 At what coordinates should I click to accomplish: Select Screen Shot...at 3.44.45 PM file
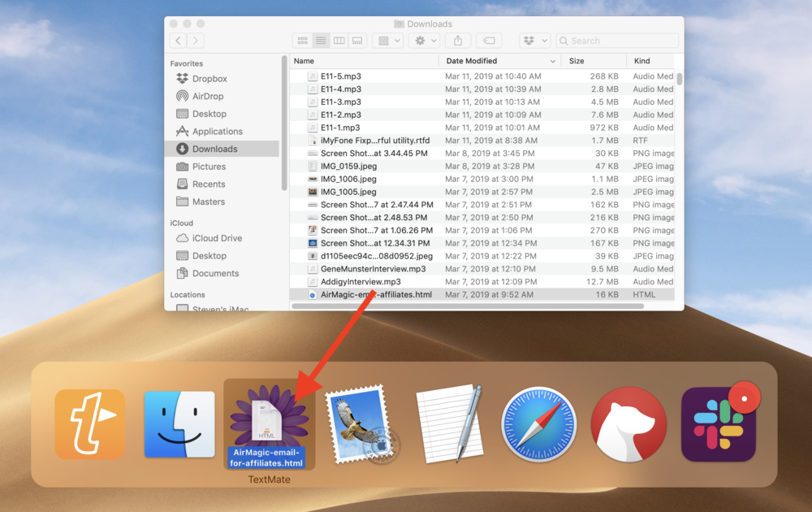pyautogui.click(x=482, y=154)
